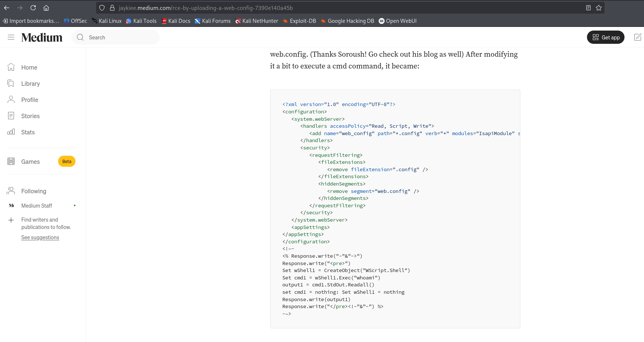This screenshot has width=644, height=342.
Task: Click the Profile person icon
Action: 11,99
